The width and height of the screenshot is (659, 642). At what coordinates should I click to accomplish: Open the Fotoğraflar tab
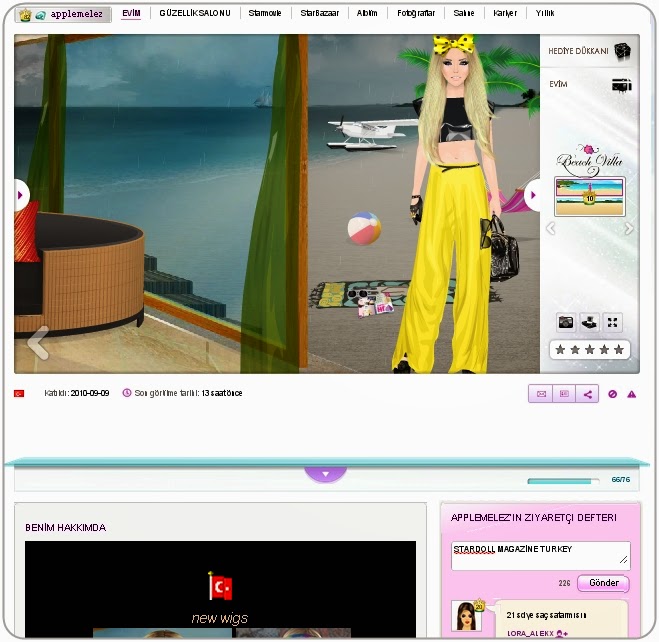pos(416,13)
